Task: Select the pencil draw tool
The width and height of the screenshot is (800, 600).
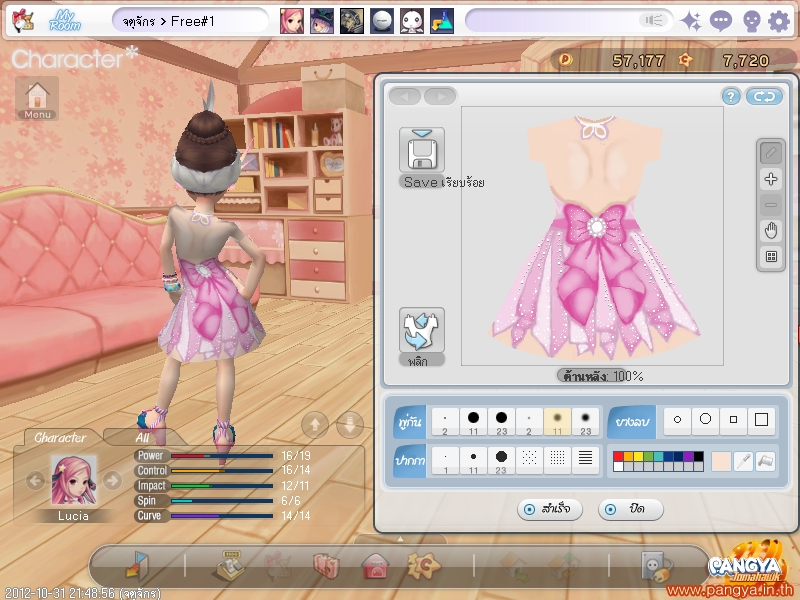Action: [x=771, y=153]
